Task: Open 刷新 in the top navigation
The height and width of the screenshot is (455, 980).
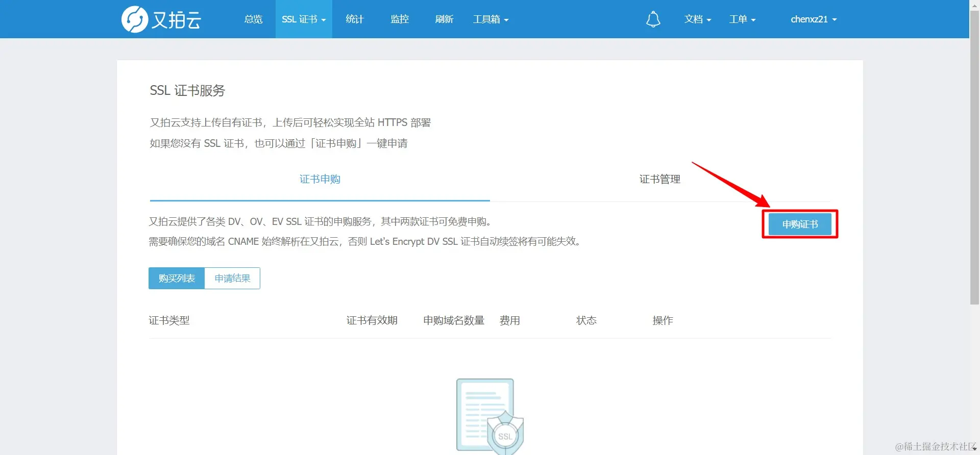Action: coord(444,19)
